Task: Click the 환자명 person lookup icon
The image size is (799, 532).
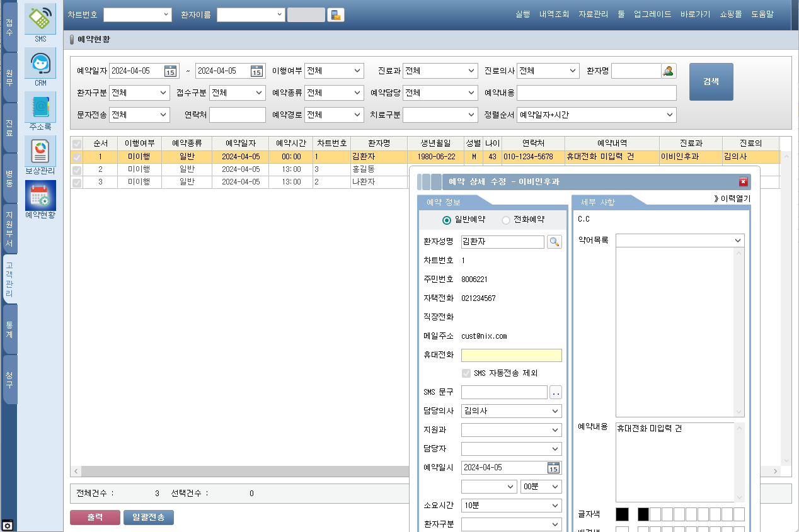Action: (669, 71)
